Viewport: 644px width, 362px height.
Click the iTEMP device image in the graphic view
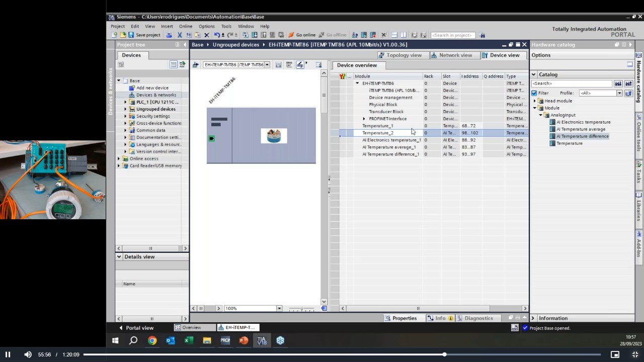click(274, 136)
